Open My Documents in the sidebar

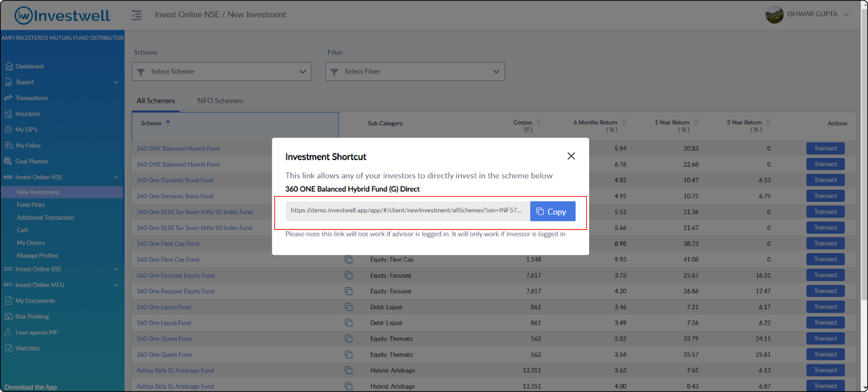[x=35, y=300]
